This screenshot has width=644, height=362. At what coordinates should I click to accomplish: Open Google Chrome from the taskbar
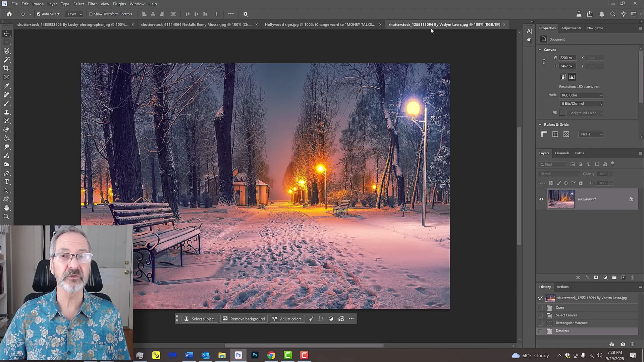[x=271, y=355]
